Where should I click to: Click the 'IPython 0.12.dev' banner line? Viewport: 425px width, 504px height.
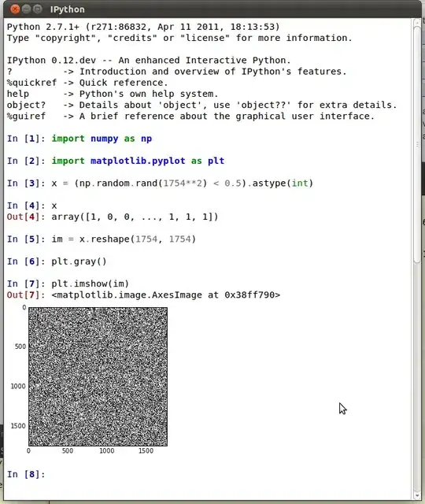149,61
